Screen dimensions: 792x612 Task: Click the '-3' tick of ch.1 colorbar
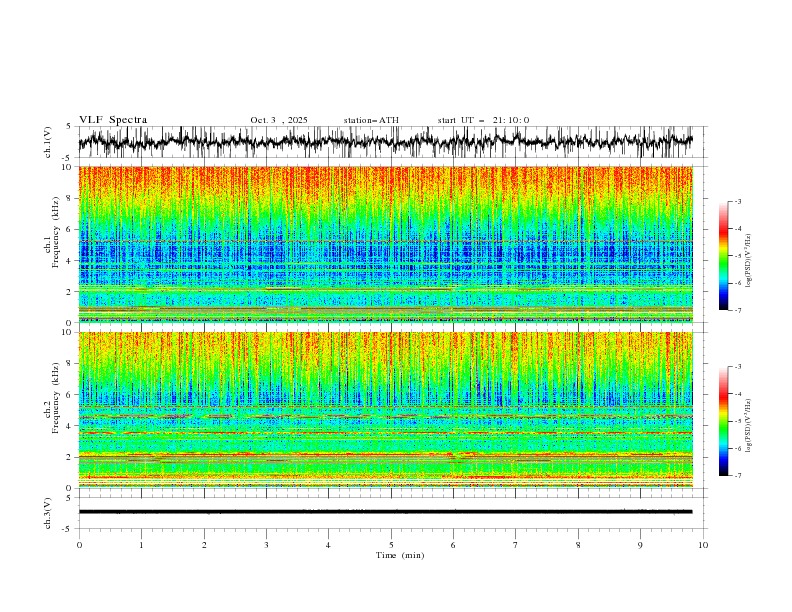tap(737, 201)
